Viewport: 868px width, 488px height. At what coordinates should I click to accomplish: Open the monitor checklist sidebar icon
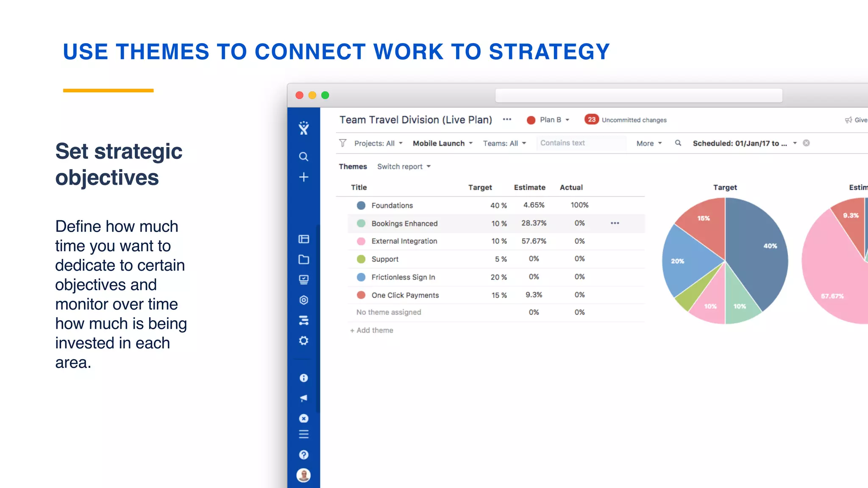[x=303, y=280]
